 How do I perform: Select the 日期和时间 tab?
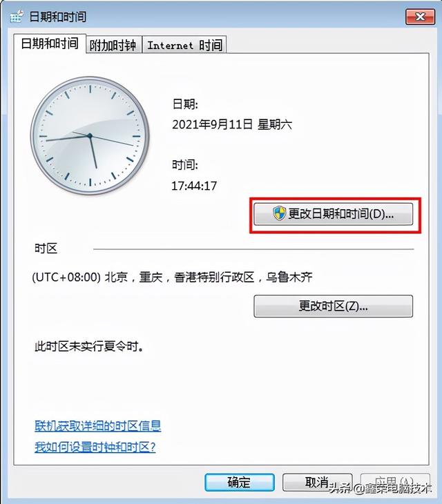coord(50,43)
